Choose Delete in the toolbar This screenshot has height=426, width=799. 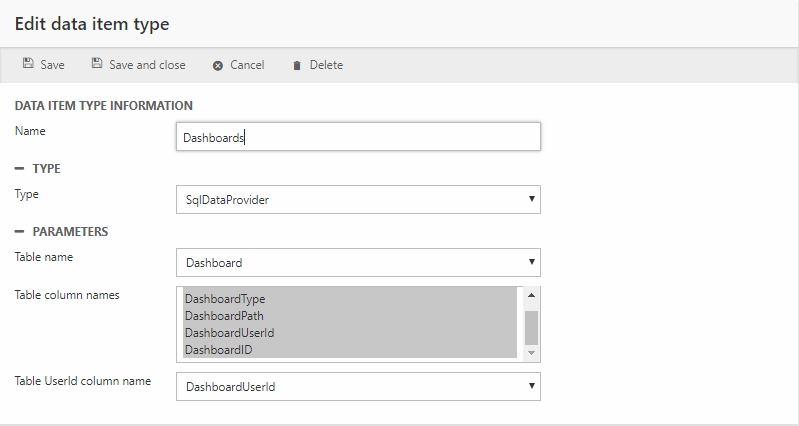pos(325,65)
